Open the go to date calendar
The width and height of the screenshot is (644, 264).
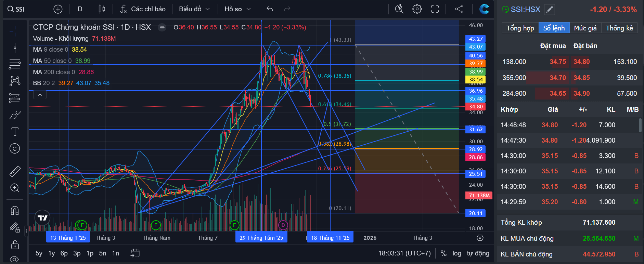135,253
